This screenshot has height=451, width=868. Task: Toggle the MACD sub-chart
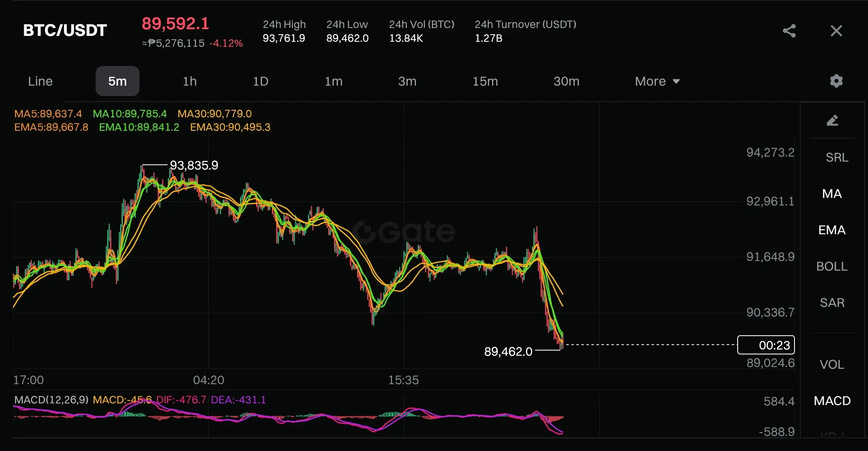coord(832,401)
